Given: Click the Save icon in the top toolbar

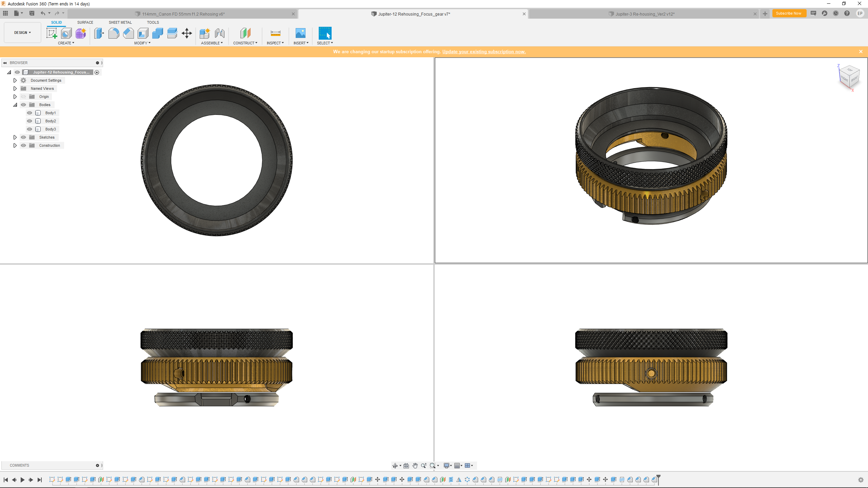Looking at the screenshot, I should coord(32,13).
